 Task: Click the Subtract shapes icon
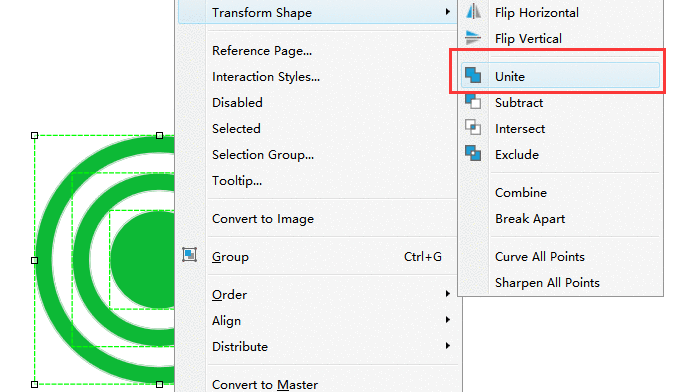pos(473,102)
